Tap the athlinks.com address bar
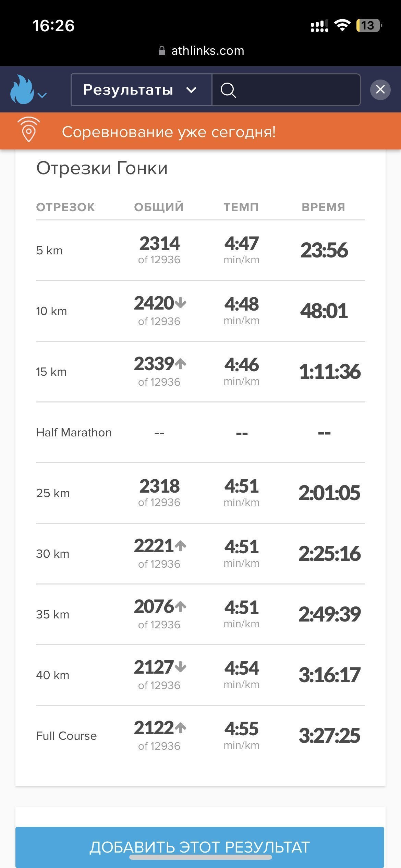The image size is (401, 868). pos(201,51)
